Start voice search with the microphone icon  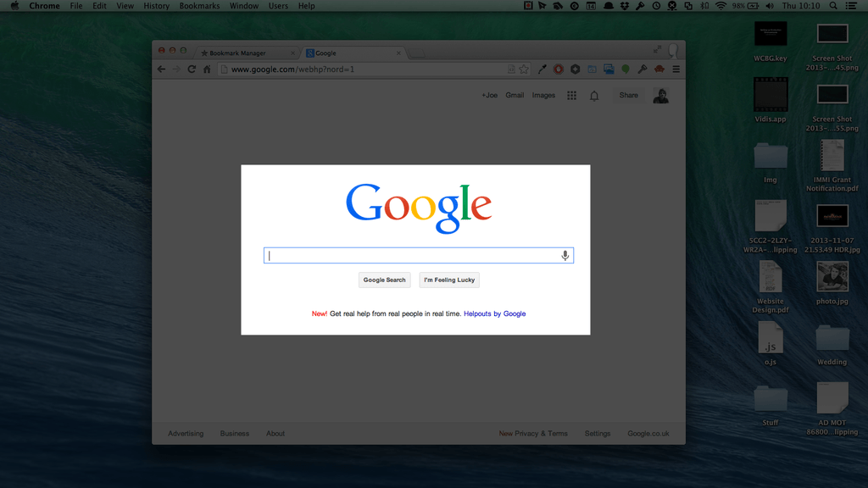565,255
